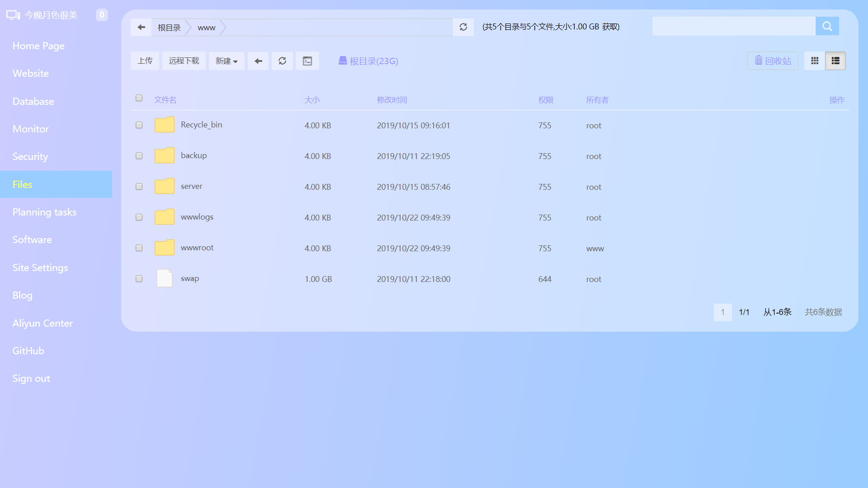868x488 pixels.
Task: Check the backup row checkbox
Action: (139, 156)
